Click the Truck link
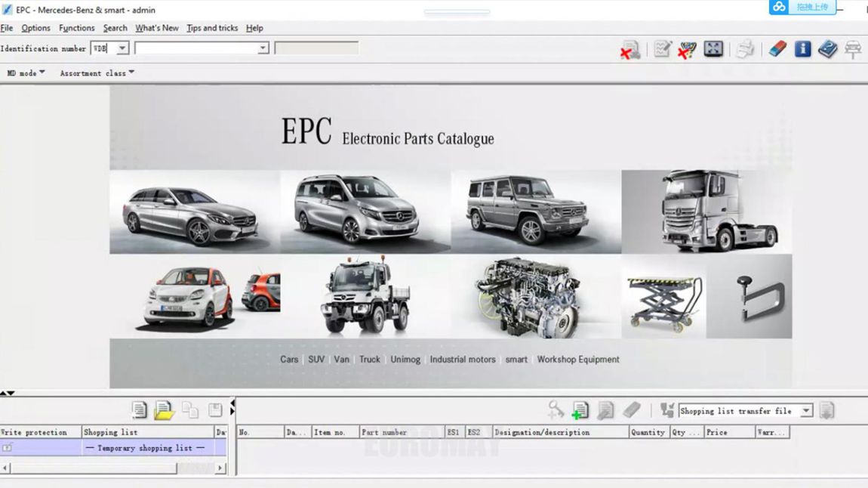The image size is (868, 488). click(x=370, y=360)
